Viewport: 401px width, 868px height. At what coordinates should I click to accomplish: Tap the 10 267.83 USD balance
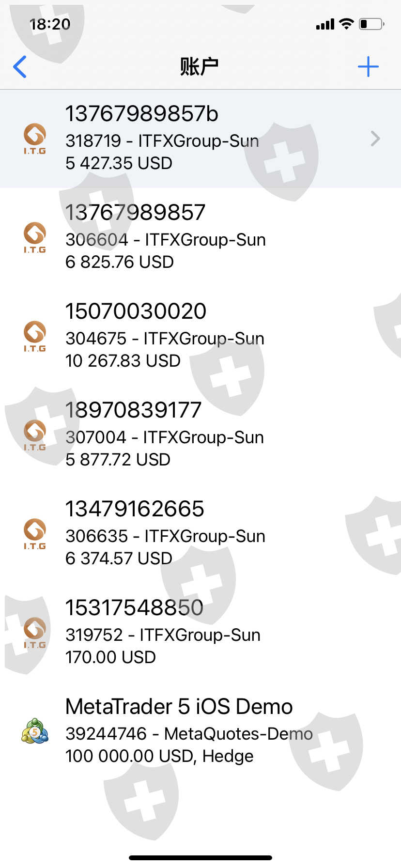click(x=123, y=361)
